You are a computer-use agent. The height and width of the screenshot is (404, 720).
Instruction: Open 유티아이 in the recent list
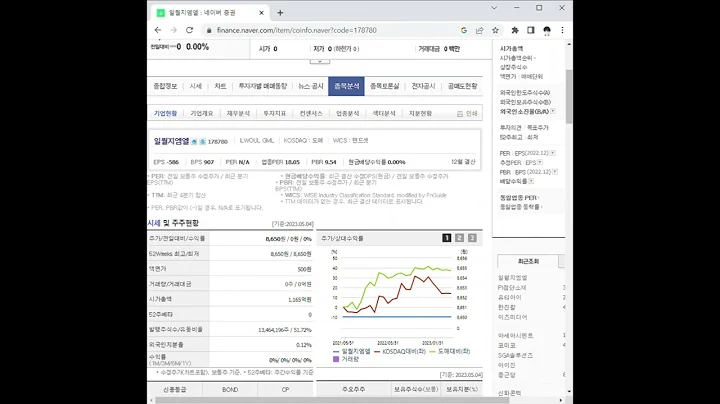510,297
